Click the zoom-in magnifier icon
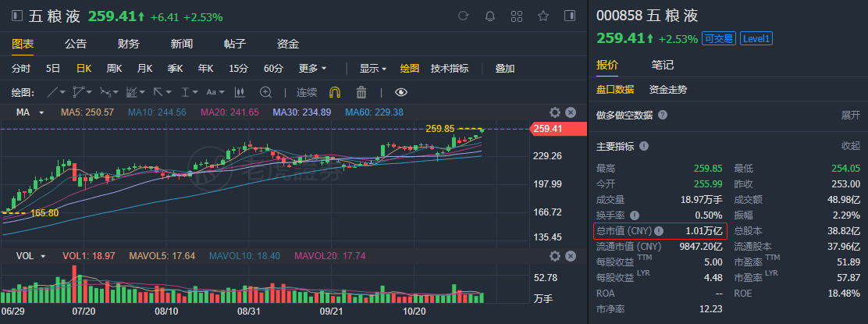Image resolution: width=868 pixels, height=324 pixels. pyautogui.click(x=266, y=92)
